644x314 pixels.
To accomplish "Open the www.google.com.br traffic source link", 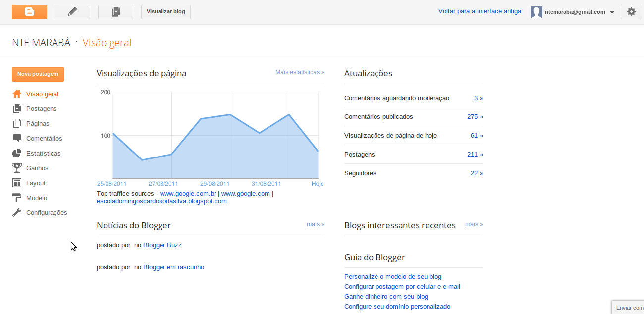I will pyautogui.click(x=188, y=193).
